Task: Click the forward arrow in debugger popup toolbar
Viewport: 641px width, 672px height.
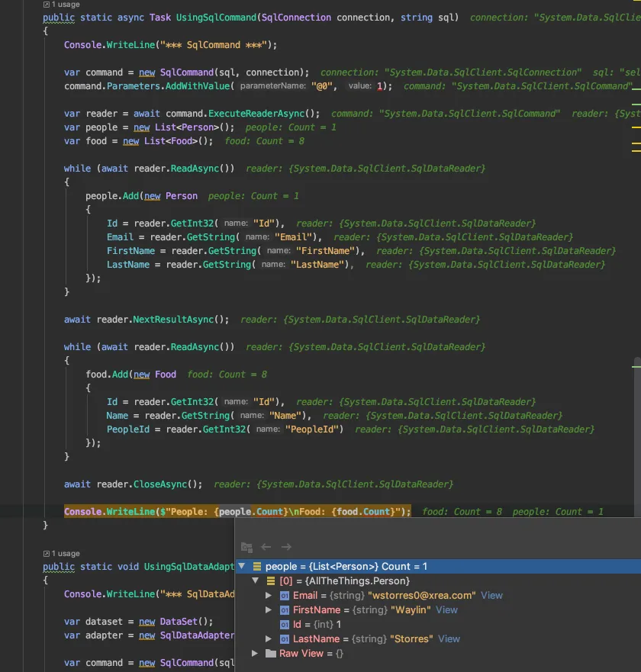Action: click(x=286, y=547)
